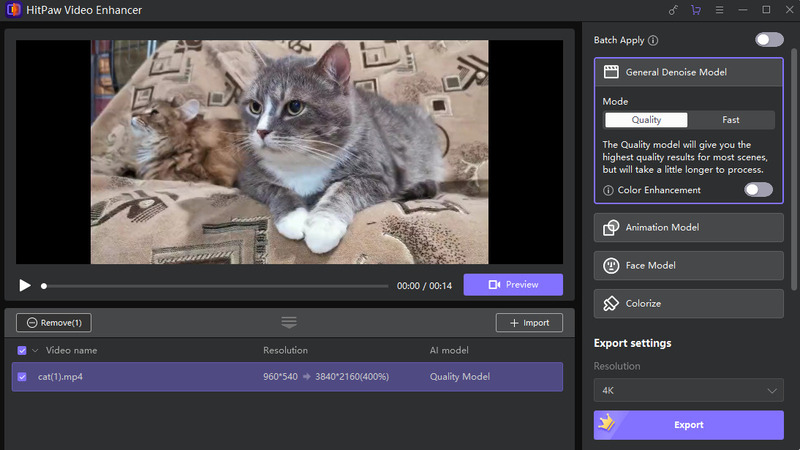Toggle the select-all Video name checkbox
The width and height of the screenshot is (800, 450).
[x=23, y=351]
